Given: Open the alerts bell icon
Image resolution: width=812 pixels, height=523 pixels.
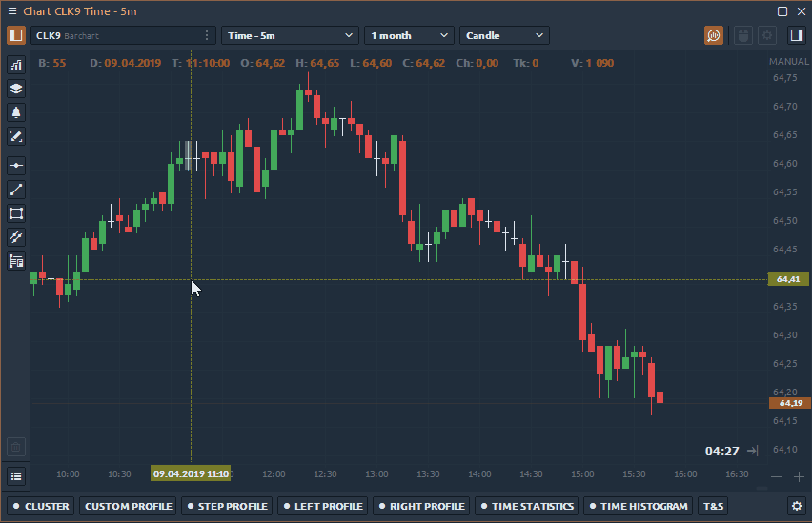Looking at the screenshot, I should [16, 112].
